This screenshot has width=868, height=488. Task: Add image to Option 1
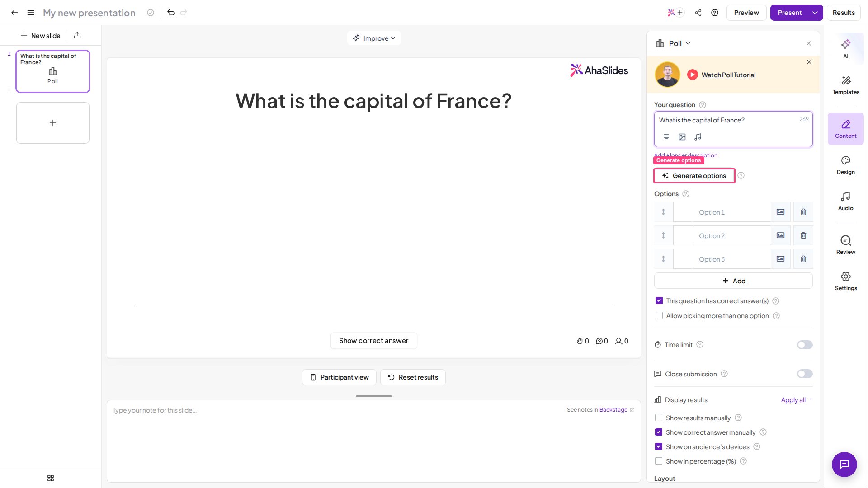click(781, 212)
